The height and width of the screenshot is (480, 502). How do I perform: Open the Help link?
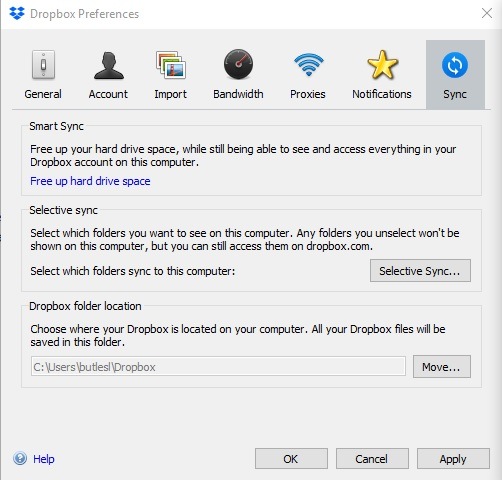click(x=44, y=459)
